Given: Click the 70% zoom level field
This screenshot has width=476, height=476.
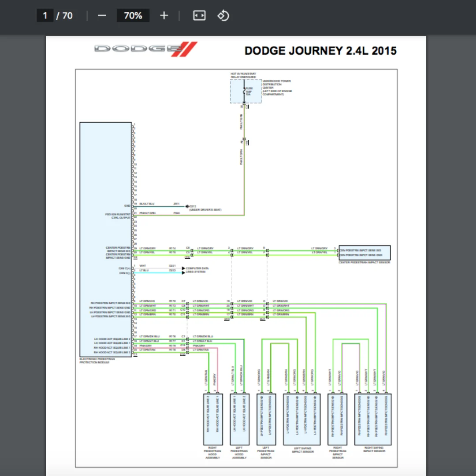Looking at the screenshot, I should pos(133,15).
